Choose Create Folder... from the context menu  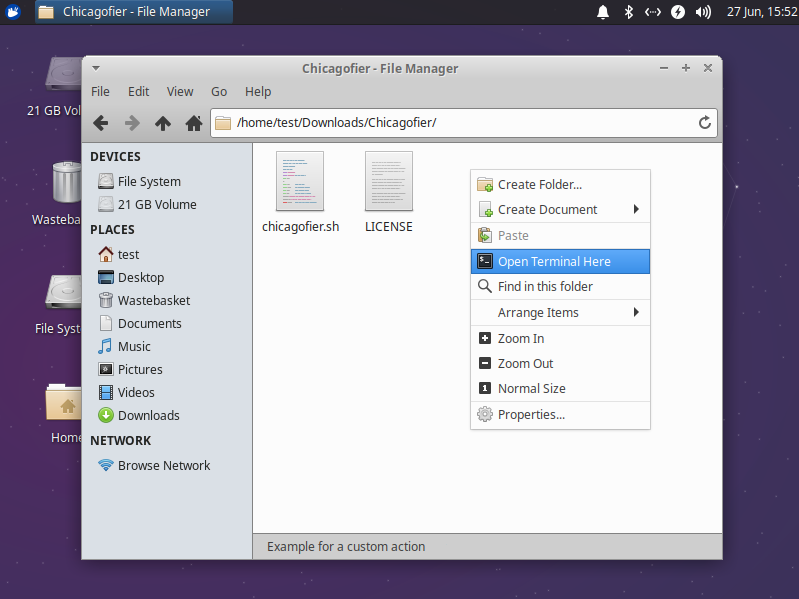pyautogui.click(x=560, y=184)
